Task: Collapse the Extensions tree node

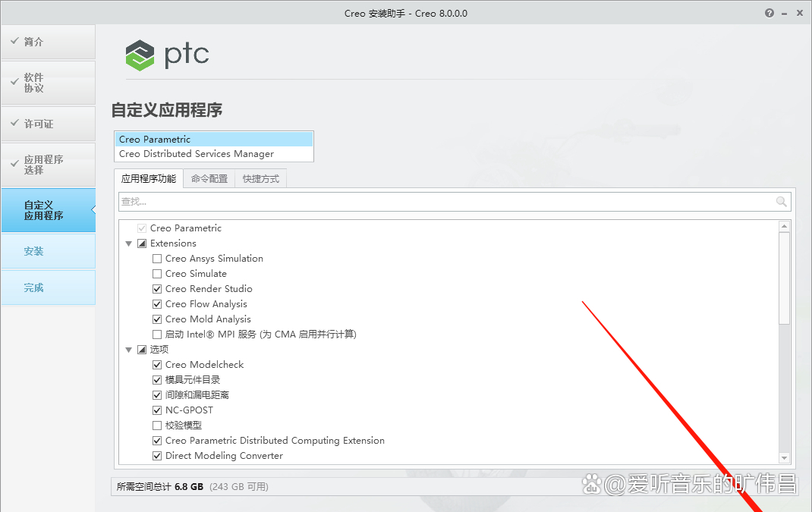Action: click(128, 243)
